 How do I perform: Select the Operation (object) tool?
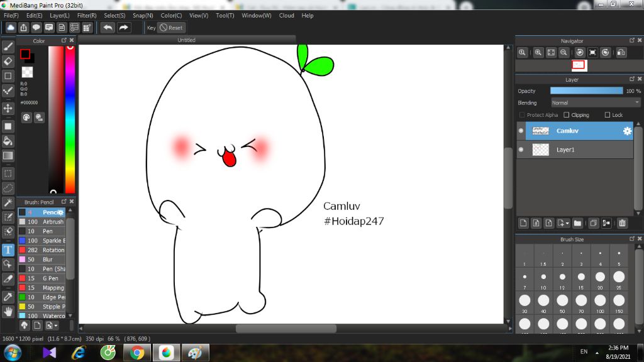pyautogui.click(x=8, y=265)
